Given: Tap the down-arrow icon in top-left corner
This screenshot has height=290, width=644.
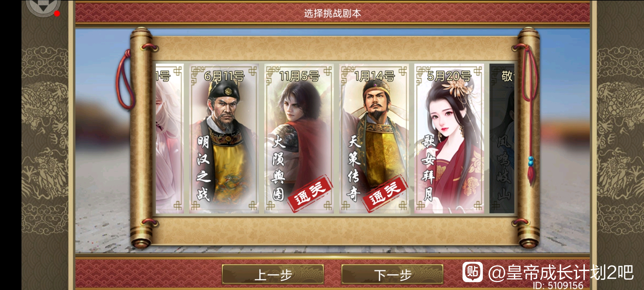Looking at the screenshot, I should (43, 6).
